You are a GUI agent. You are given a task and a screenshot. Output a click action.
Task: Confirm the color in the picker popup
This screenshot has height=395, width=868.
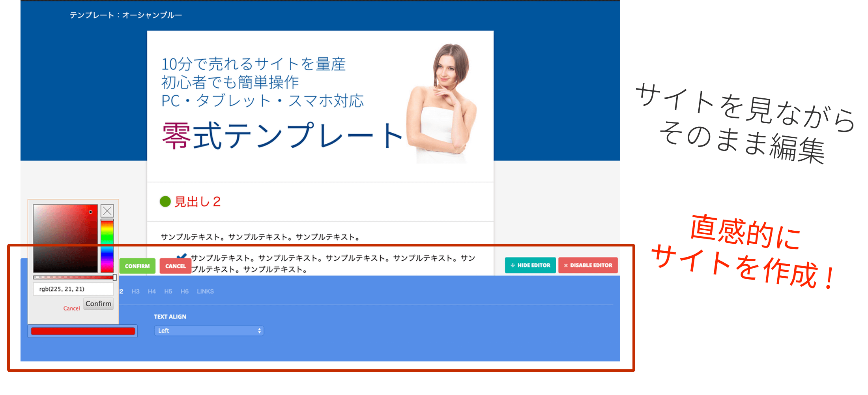click(x=98, y=304)
